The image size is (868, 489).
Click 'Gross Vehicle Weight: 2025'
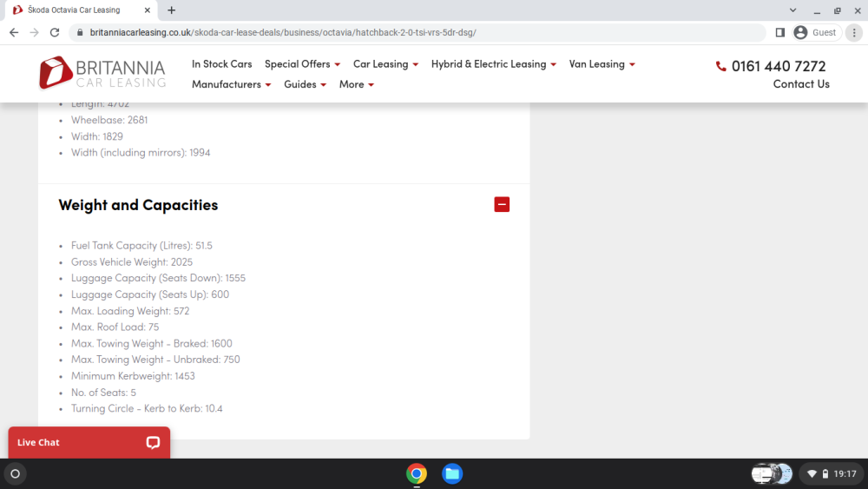pyautogui.click(x=132, y=262)
